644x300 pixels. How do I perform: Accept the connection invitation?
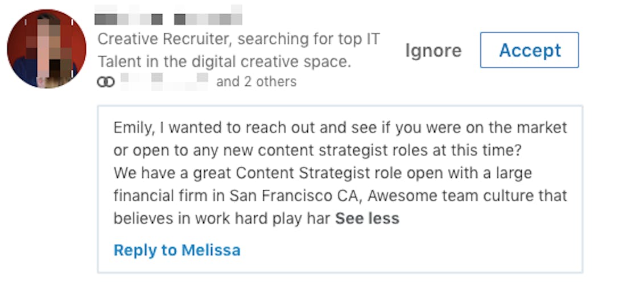point(530,50)
